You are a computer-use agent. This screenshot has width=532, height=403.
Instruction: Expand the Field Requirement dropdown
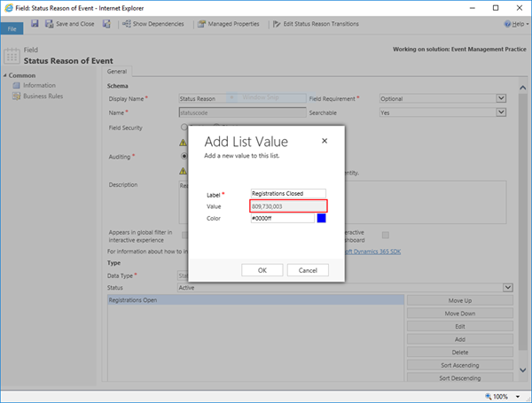pos(501,98)
